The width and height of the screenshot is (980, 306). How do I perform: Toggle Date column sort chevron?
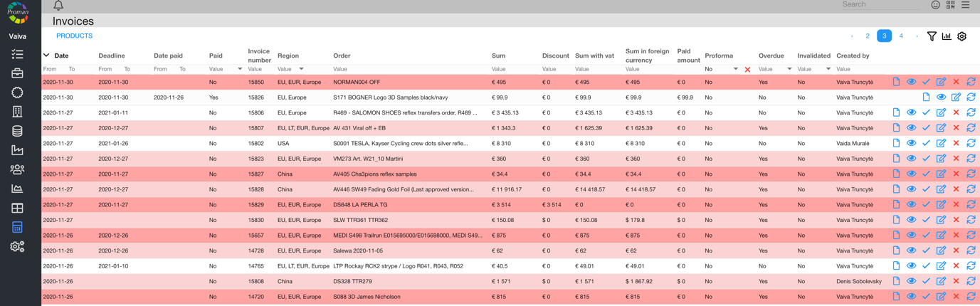click(x=46, y=56)
